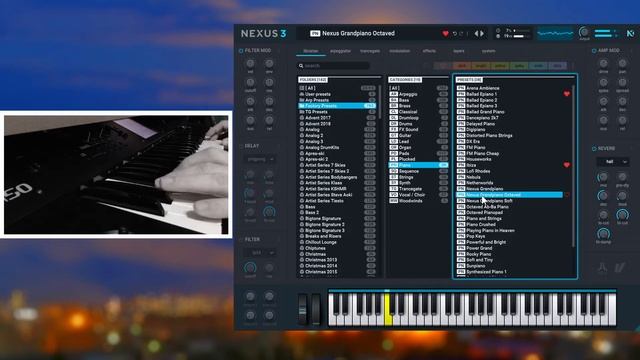Open the system tab
The height and width of the screenshot is (360, 640).
click(x=489, y=51)
